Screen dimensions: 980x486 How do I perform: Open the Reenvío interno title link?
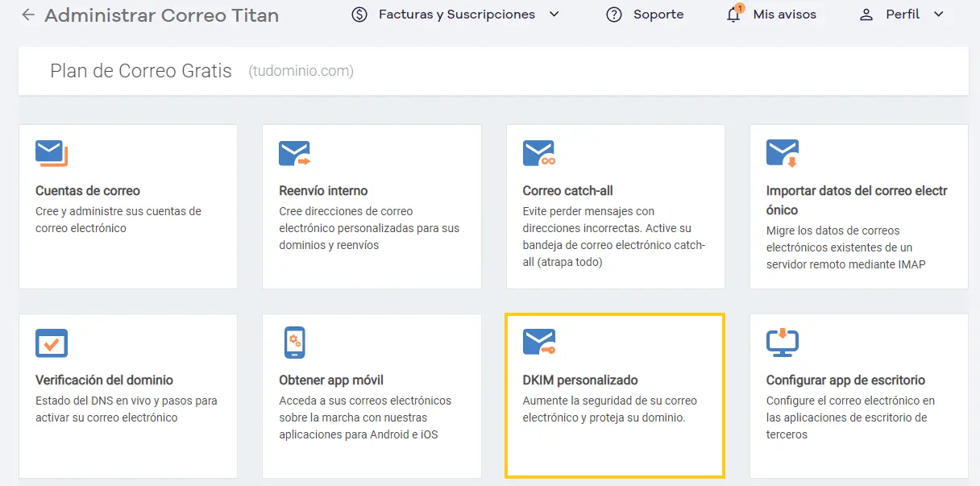323,191
